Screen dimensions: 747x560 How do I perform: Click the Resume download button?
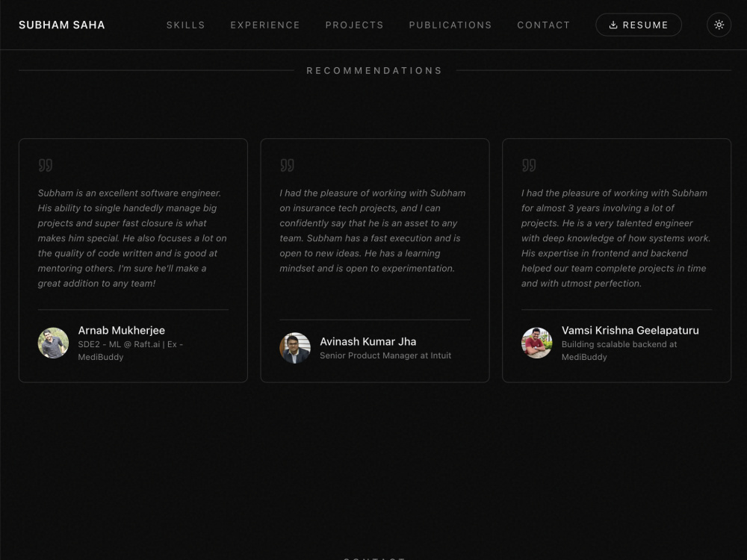click(x=639, y=25)
